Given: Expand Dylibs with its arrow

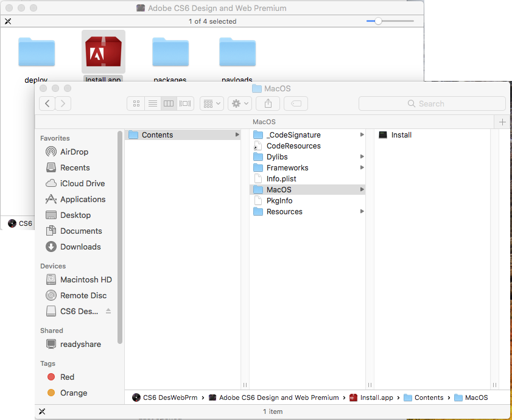Looking at the screenshot, I should (x=362, y=157).
